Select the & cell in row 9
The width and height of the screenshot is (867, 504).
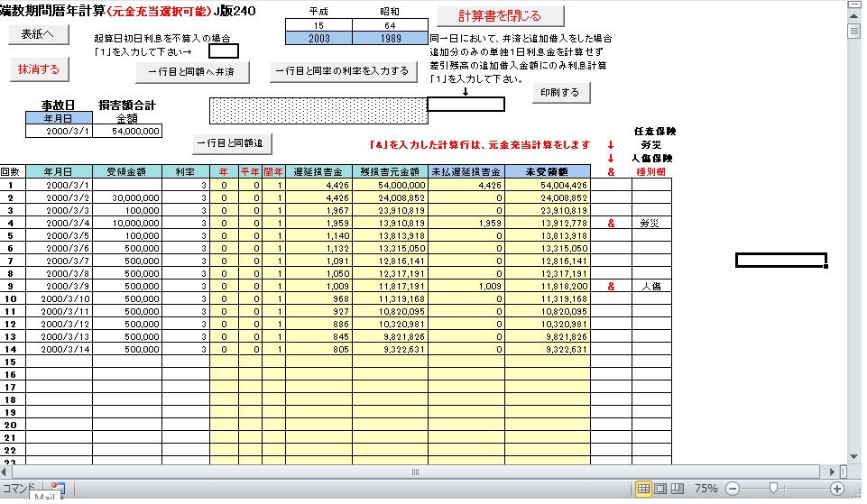[x=611, y=287]
